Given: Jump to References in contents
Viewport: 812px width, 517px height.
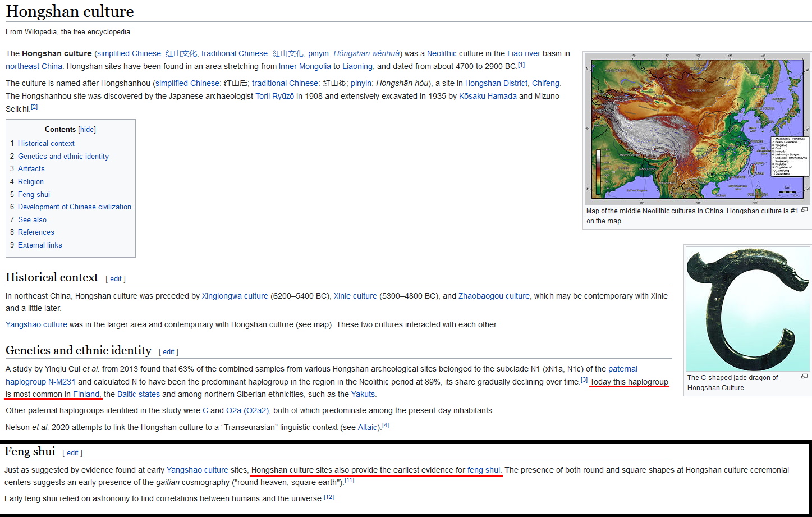Looking at the screenshot, I should [x=36, y=232].
